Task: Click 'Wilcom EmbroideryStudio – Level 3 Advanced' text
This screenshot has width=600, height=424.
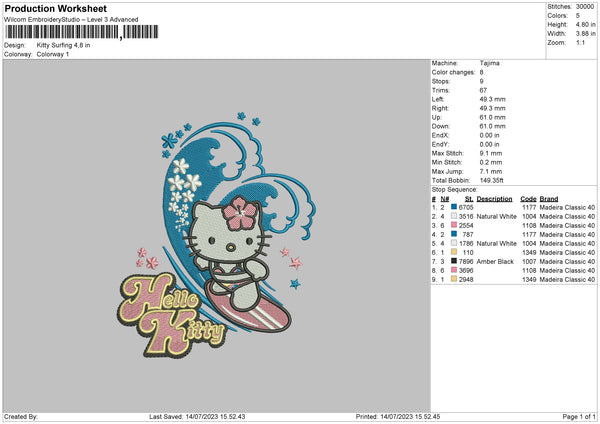Action: pyautogui.click(x=71, y=20)
